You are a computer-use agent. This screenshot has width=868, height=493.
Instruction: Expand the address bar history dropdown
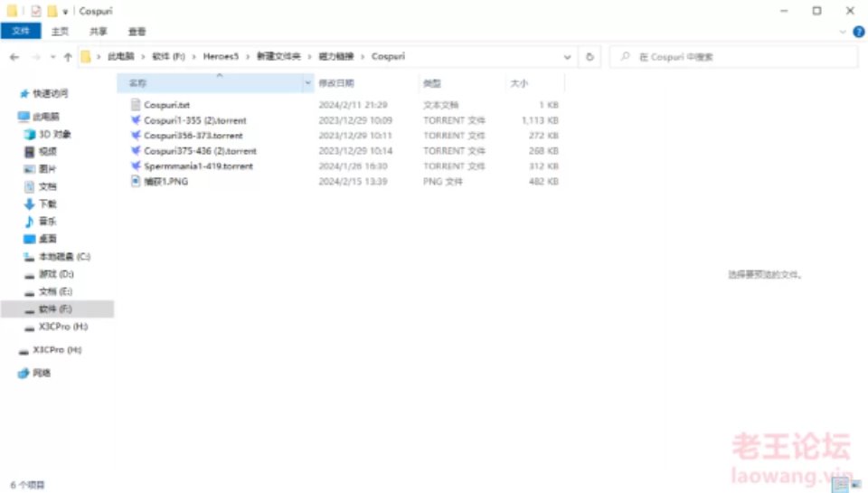pos(567,57)
